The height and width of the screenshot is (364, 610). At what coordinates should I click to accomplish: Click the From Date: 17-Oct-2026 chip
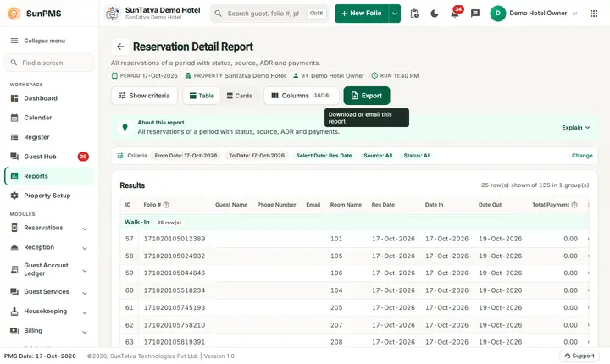click(186, 156)
